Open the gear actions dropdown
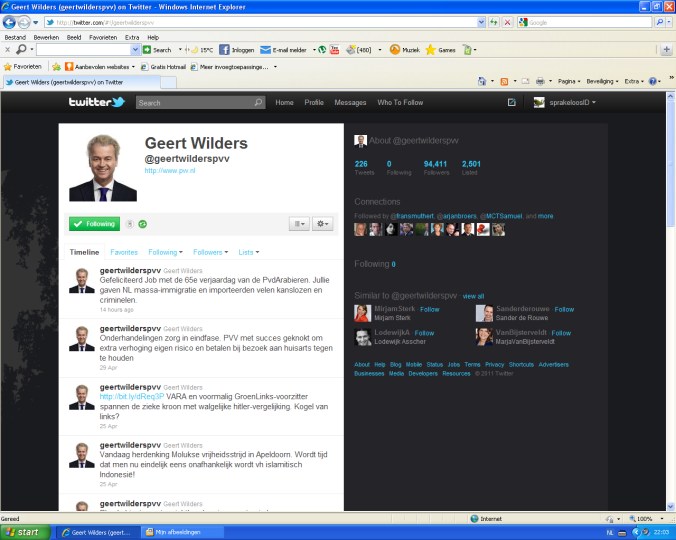 click(x=322, y=224)
